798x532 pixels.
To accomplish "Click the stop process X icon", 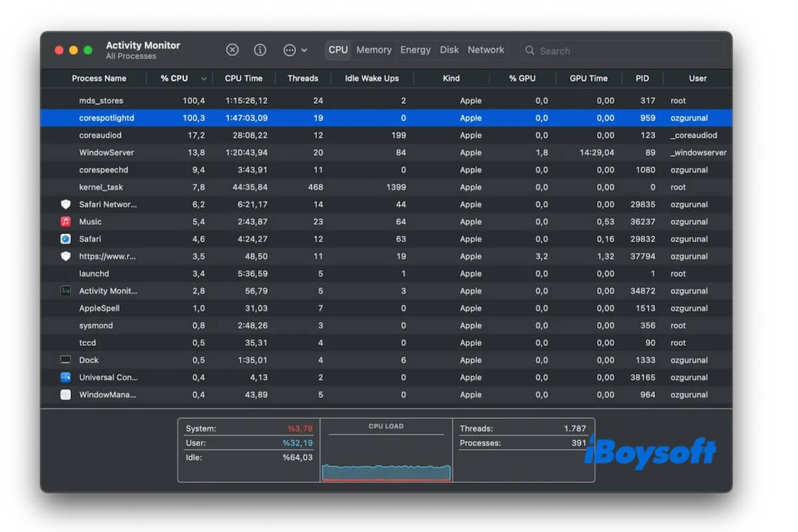I will [x=232, y=50].
